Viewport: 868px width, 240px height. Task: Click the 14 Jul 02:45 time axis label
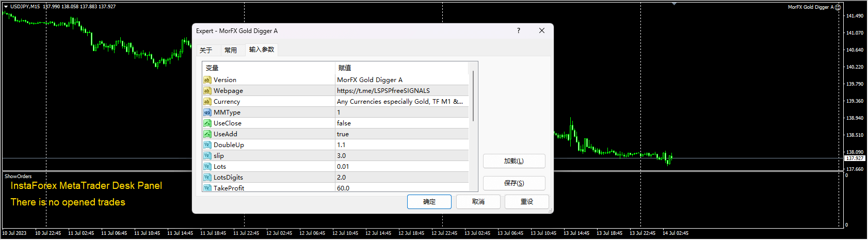(676, 233)
